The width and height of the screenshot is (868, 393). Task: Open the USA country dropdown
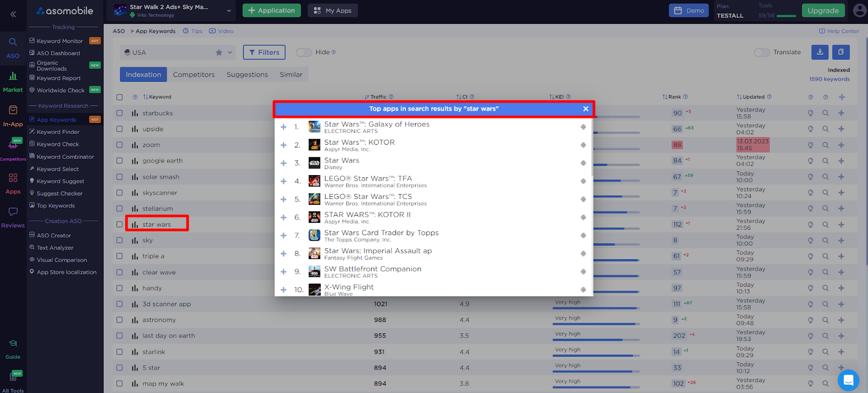point(179,53)
